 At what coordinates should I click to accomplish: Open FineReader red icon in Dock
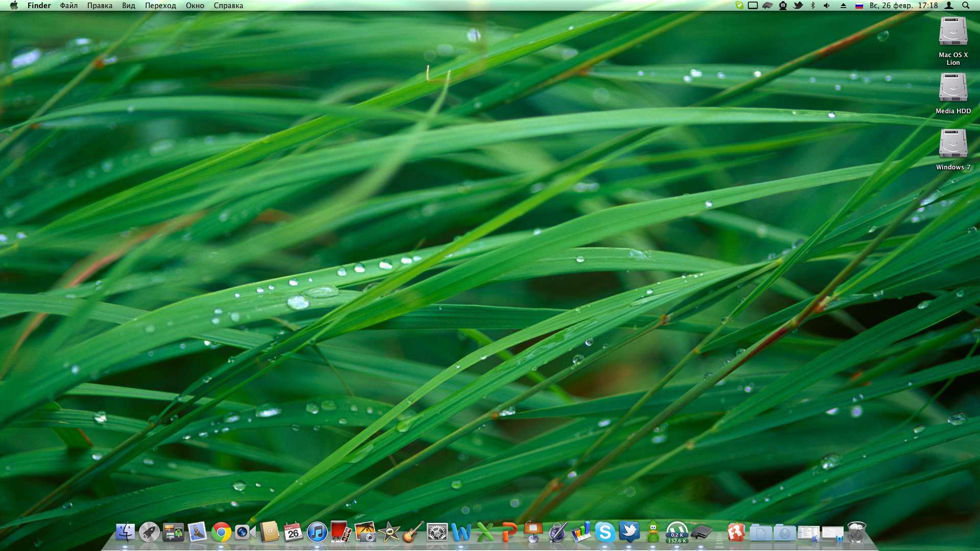pyautogui.click(x=736, y=532)
